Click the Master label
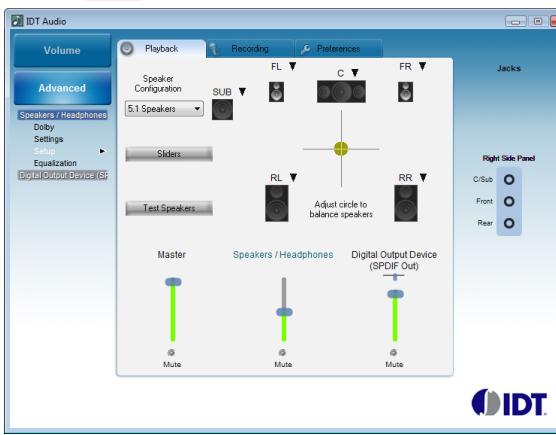Viewport: 556px width, 435px height. click(172, 255)
